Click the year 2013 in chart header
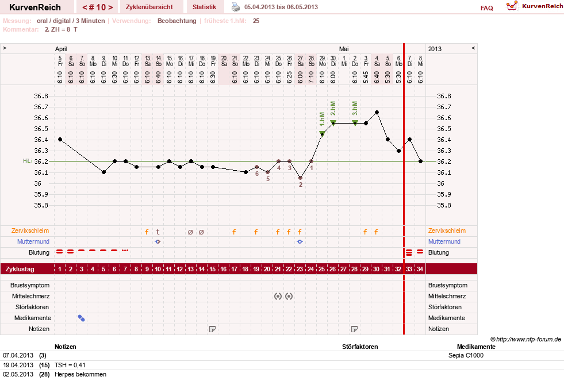Screen dimensions: 564x392 click(435, 49)
